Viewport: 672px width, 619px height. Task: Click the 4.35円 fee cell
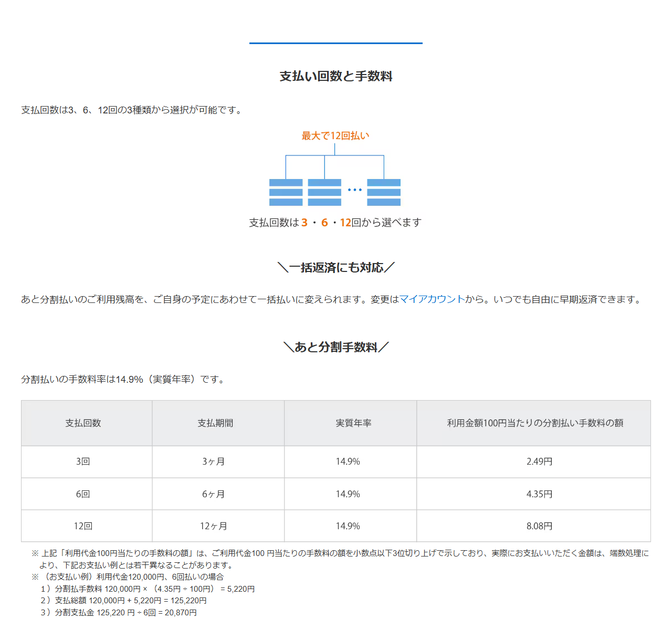click(534, 494)
